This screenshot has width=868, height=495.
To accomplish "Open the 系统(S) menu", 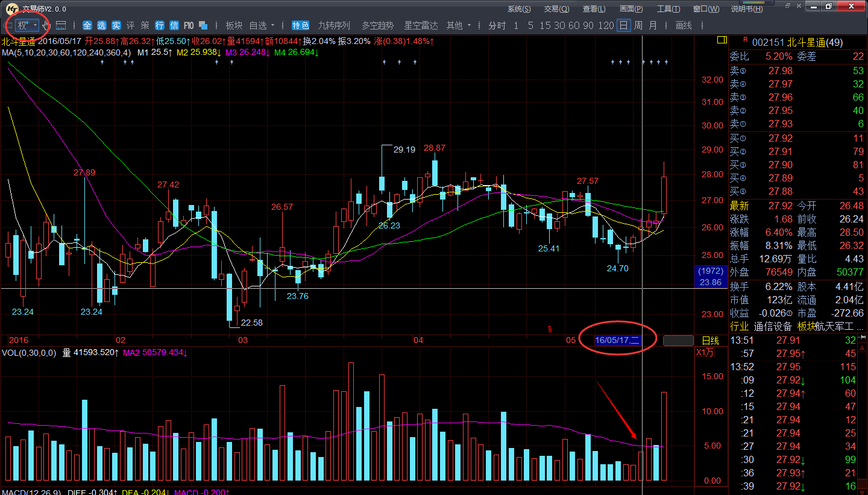I will [x=519, y=9].
